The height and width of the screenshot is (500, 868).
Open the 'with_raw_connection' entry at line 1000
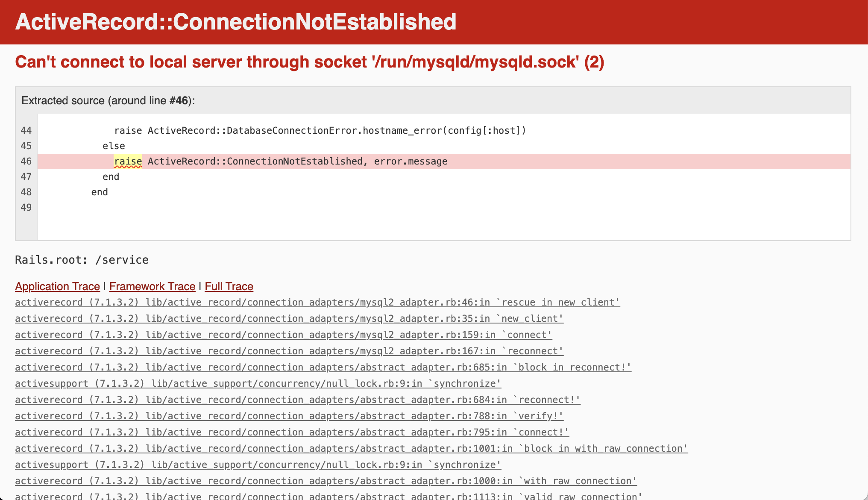(325, 481)
